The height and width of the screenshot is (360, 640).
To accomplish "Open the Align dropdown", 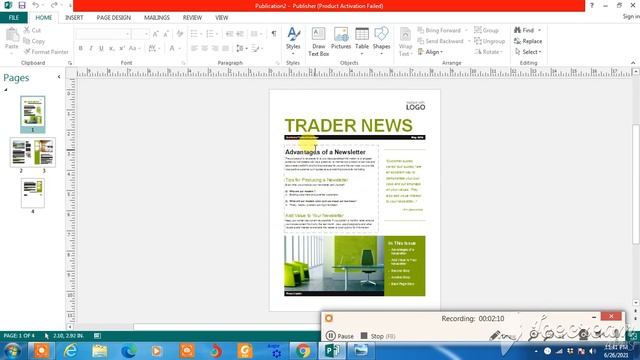I will (x=430, y=52).
